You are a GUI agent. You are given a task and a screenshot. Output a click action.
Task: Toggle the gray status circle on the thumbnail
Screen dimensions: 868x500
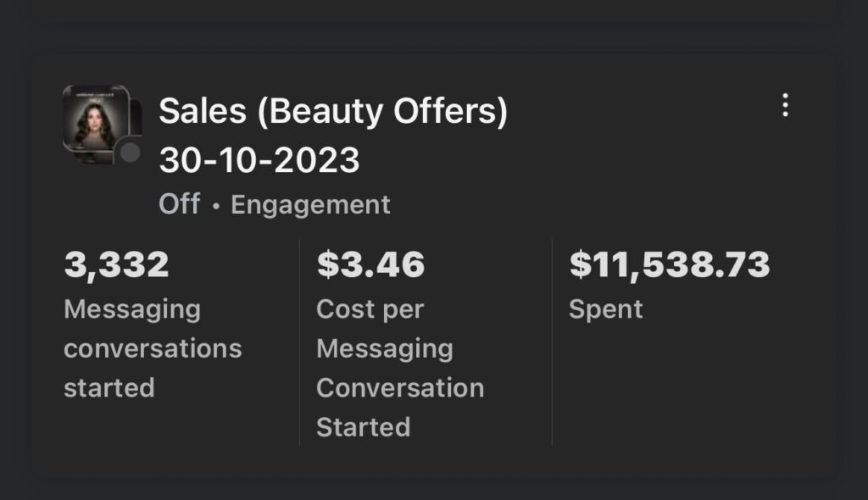click(129, 153)
